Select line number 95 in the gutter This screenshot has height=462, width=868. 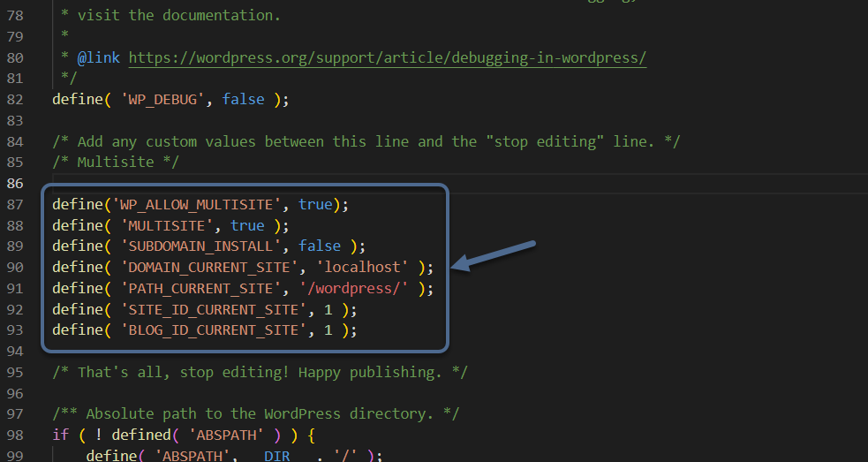coord(14,372)
